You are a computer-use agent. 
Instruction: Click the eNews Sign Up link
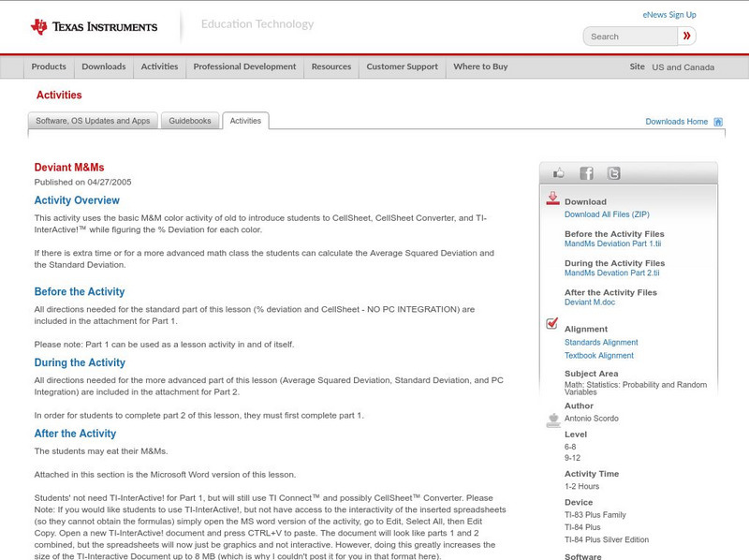coord(668,14)
